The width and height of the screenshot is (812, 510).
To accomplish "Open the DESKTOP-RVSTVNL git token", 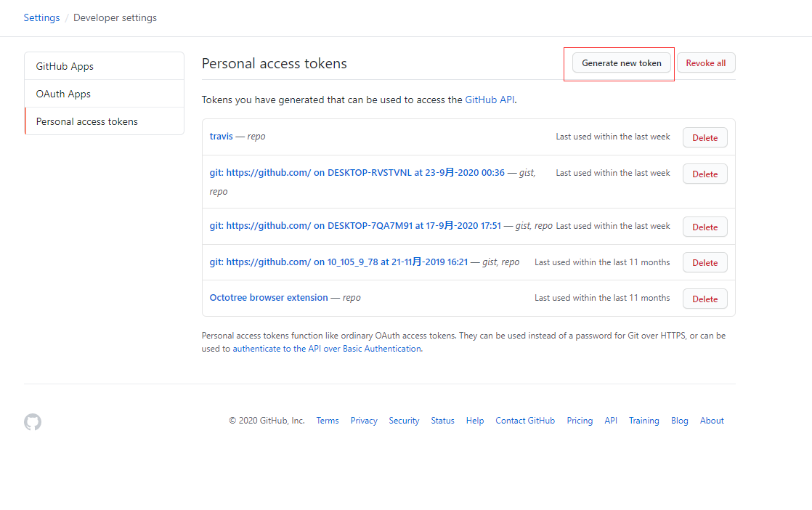I will [357, 172].
